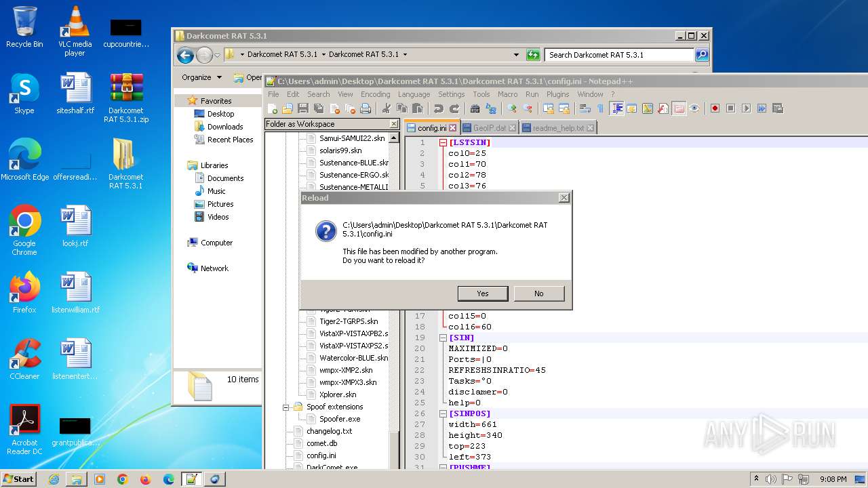Click the Start recording macro icon
The width and height of the screenshot is (868, 488).
[x=715, y=108]
